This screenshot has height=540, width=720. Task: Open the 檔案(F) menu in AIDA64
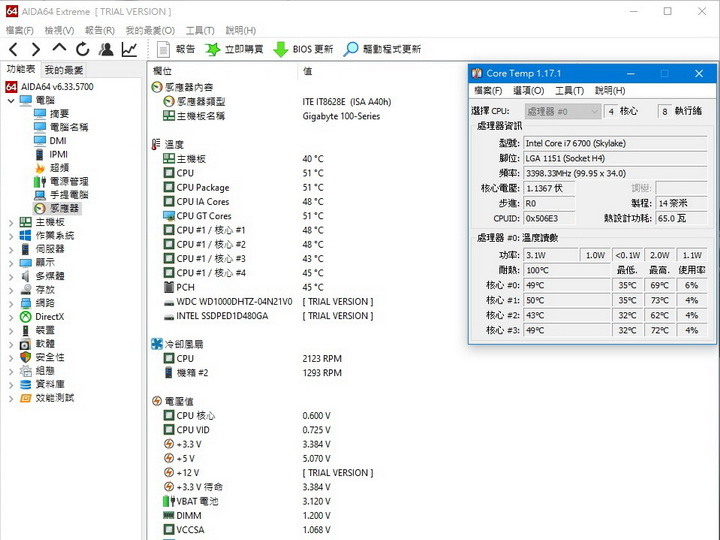[19, 30]
